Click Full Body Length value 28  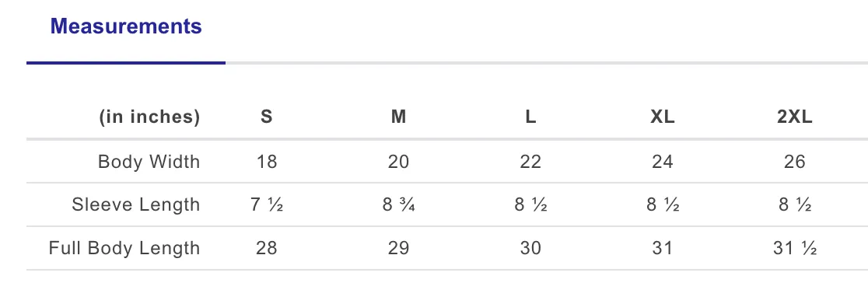point(266,248)
